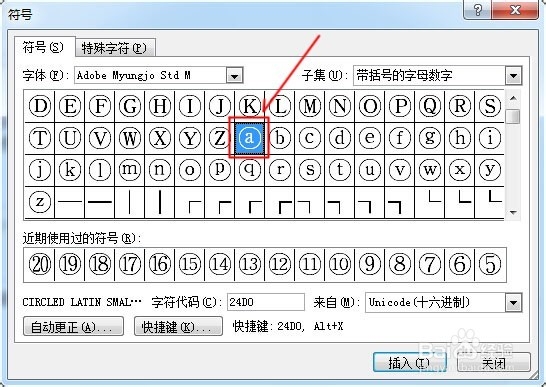The image size is (546, 387).
Task: Select the circled lowercase g symbol
Action: point(430,138)
